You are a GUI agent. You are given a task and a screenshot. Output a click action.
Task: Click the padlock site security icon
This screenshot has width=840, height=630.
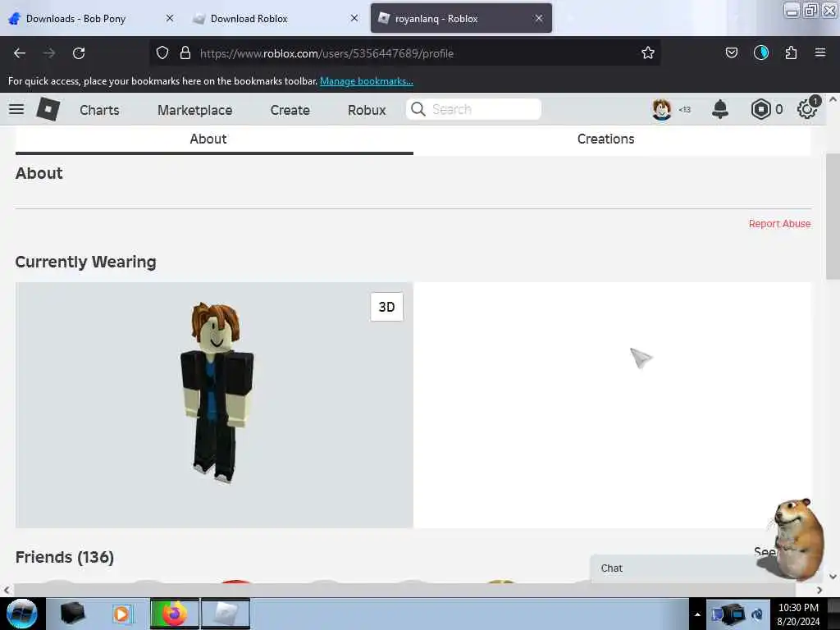tap(185, 52)
